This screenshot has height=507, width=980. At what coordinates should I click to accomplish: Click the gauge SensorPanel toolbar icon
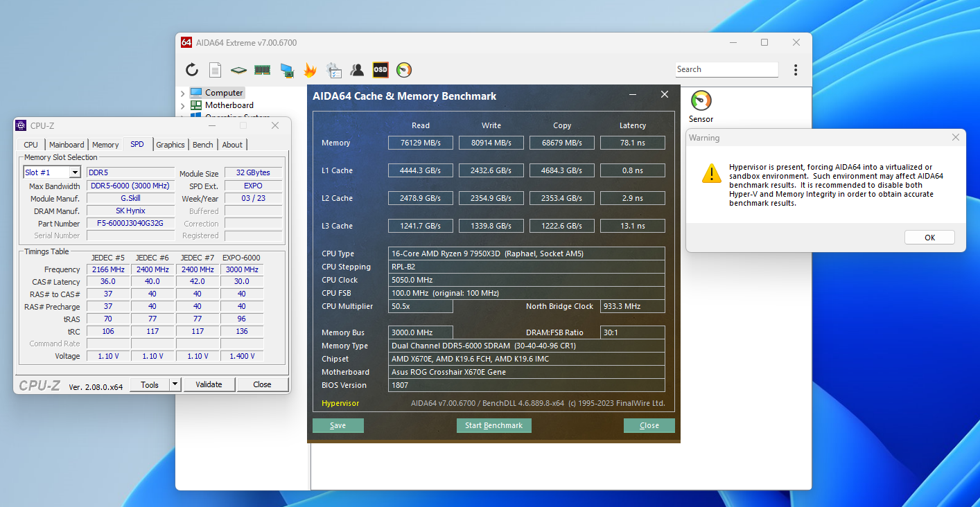click(x=404, y=70)
